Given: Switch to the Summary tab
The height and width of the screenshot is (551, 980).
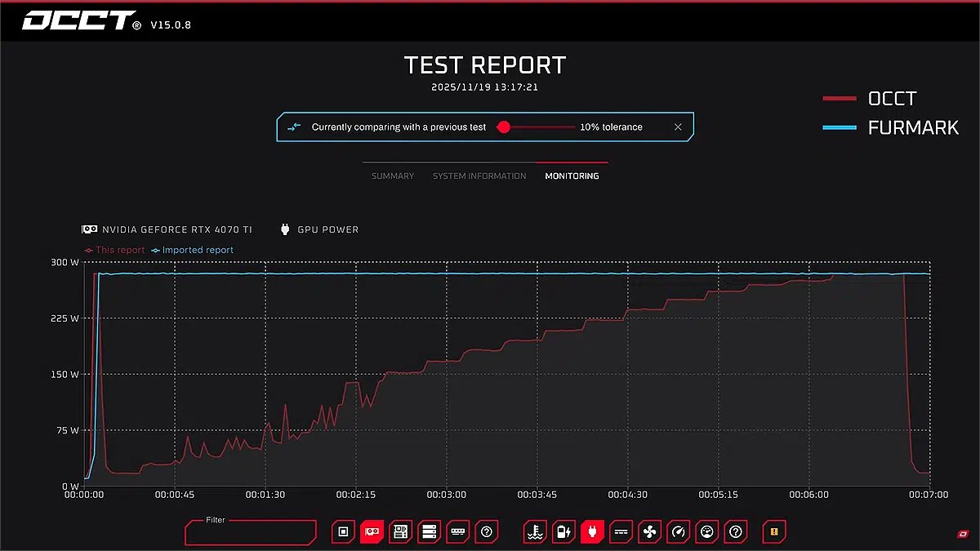Looking at the screenshot, I should [392, 176].
